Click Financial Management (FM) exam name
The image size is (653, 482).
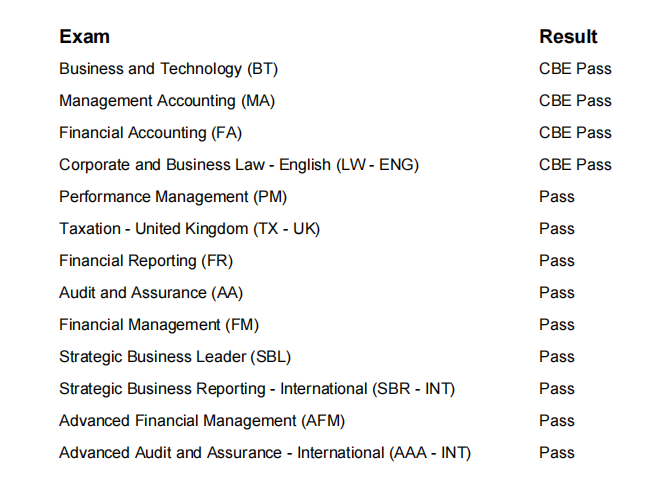click(x=159, y=325)
